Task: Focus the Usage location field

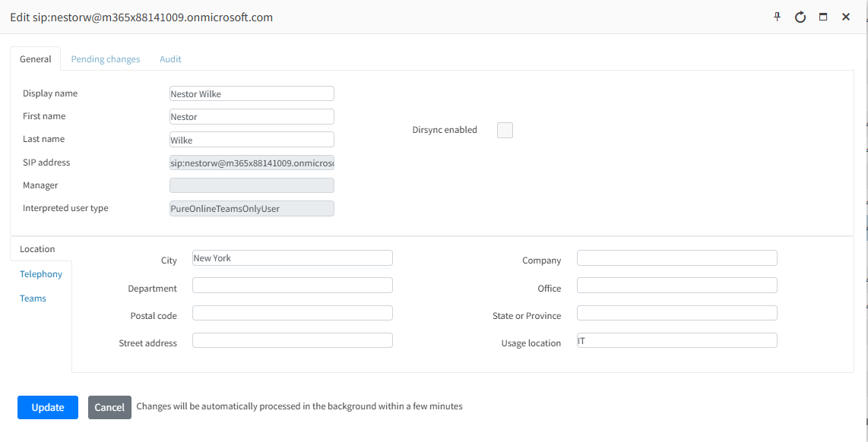Action: coord(676,340)
